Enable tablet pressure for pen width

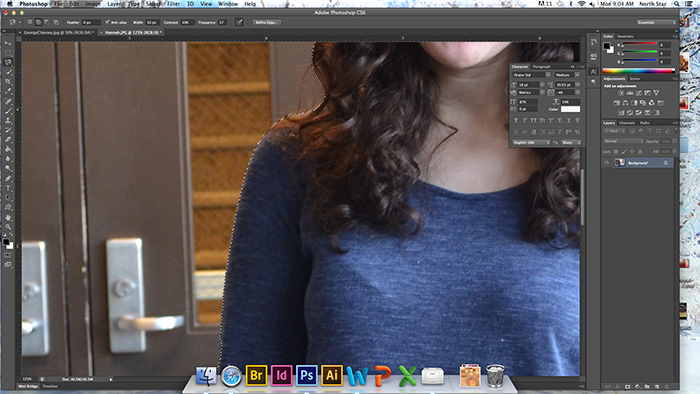point(239,22)
